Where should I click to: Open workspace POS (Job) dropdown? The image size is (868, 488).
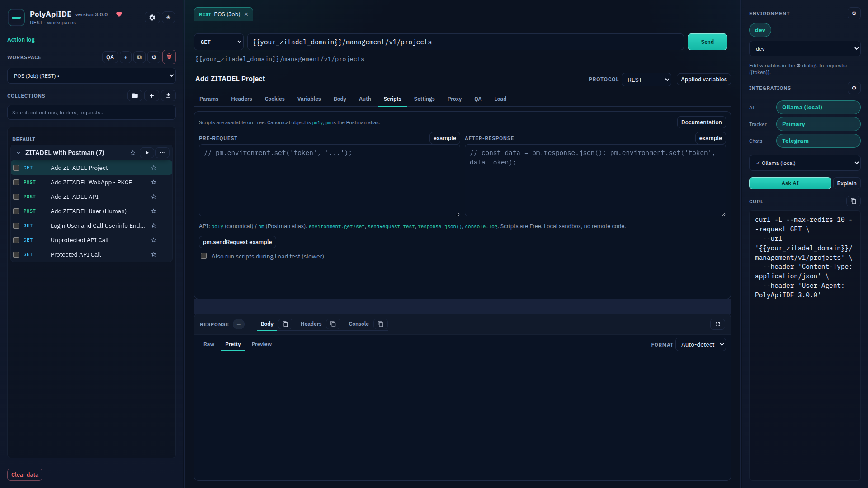click(91, 76)
